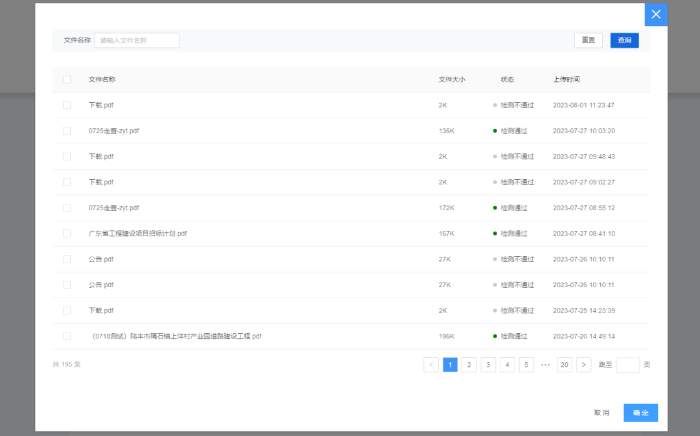
Task: Click the go-to page number input box
Action: point(628,365)
